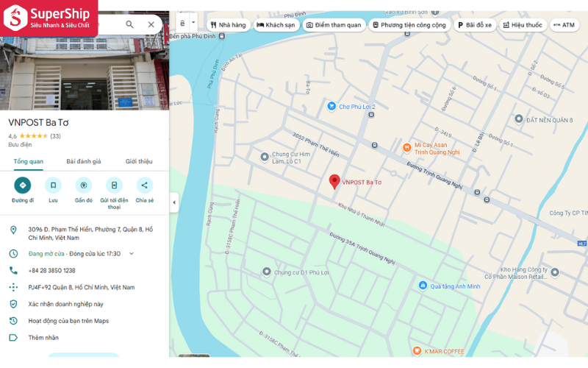Select Chợ Phú Lợi 2 shopping marker
Image resolution: width=588 pixels, height=368 pixels.
click(x=331, y=106)
